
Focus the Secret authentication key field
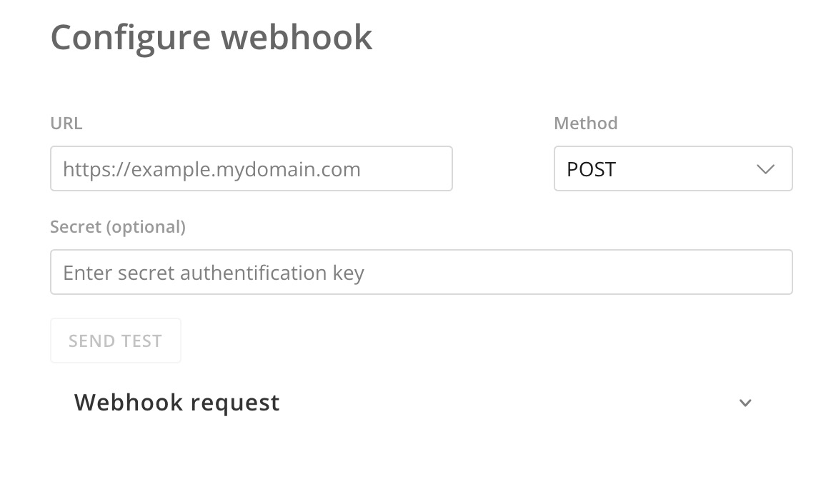(421, 272)
